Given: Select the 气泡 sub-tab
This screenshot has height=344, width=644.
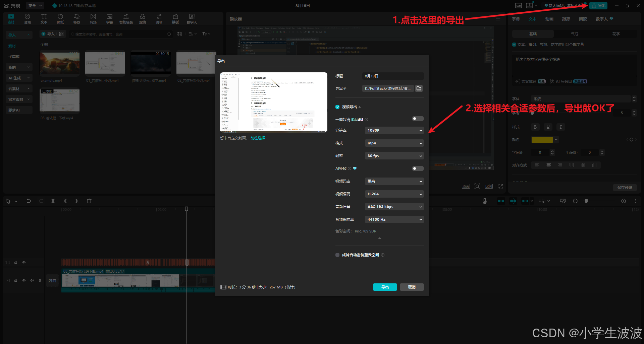Looking at the screenshot, I should point(575,34).
